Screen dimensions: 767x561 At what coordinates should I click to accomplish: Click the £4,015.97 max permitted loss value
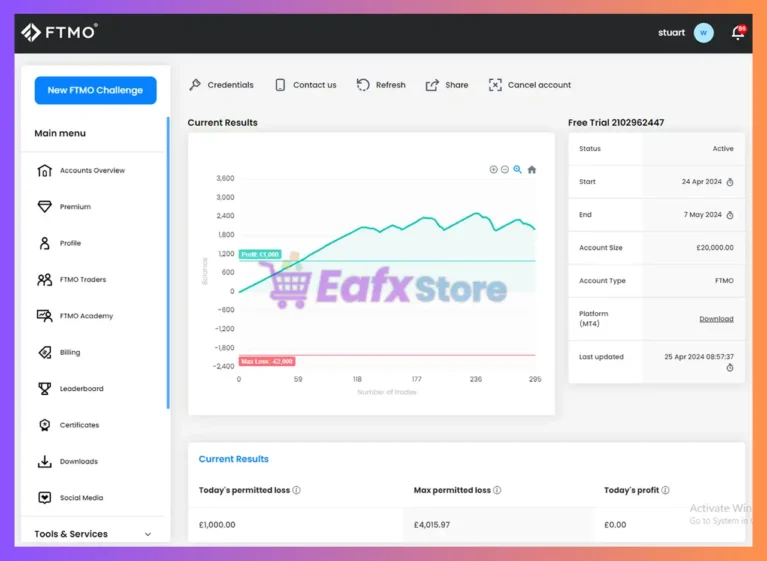[x=431, y=525]
